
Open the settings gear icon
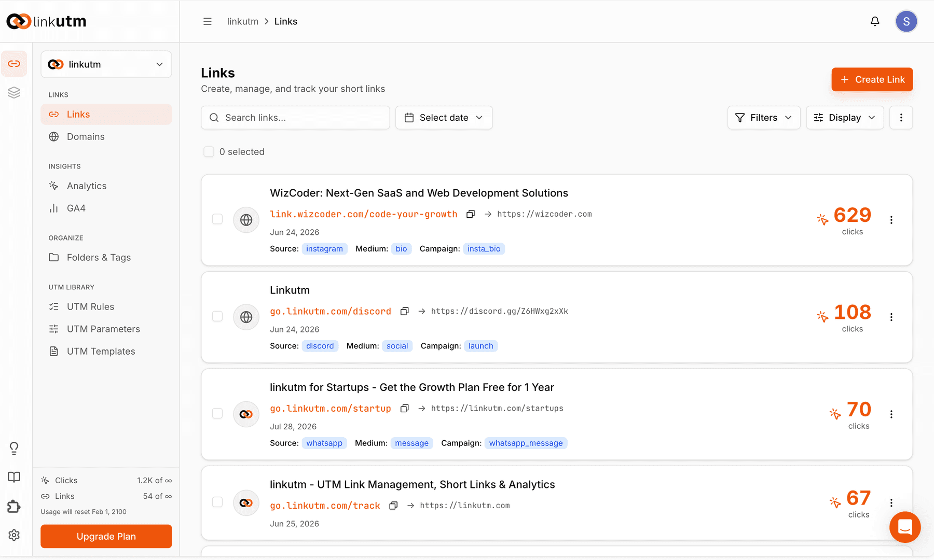[x=14, y=535]
